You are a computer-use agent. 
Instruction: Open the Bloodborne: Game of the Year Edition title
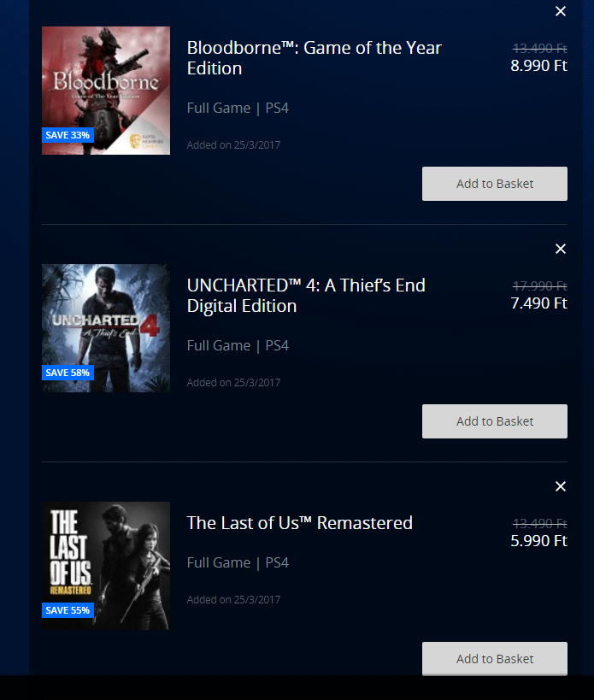[315, 58]
